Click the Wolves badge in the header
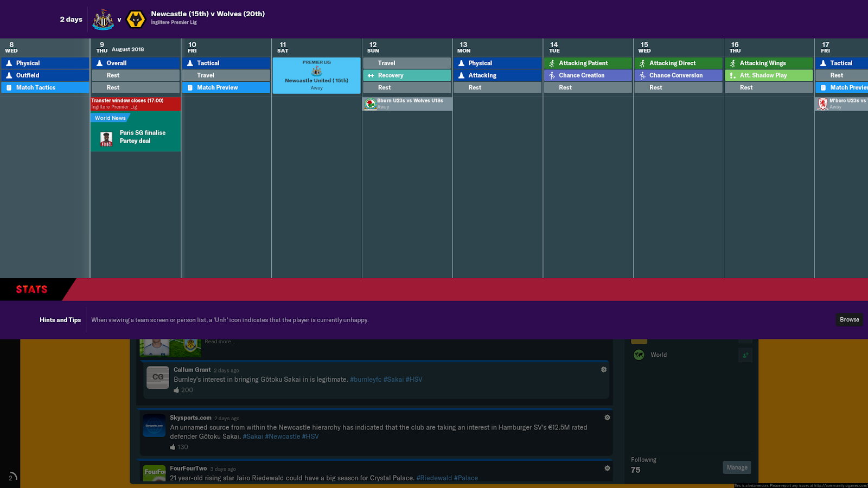 pyautogui.click(x=136, y=18)
